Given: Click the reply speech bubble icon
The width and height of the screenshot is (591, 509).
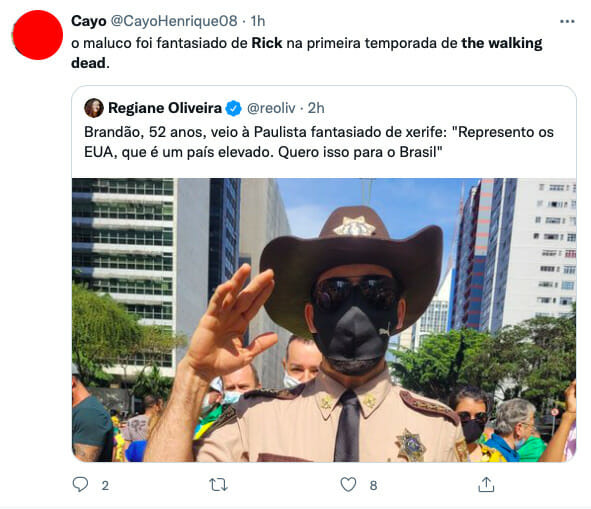Looking at the screenshot, I should coord(80,484).
